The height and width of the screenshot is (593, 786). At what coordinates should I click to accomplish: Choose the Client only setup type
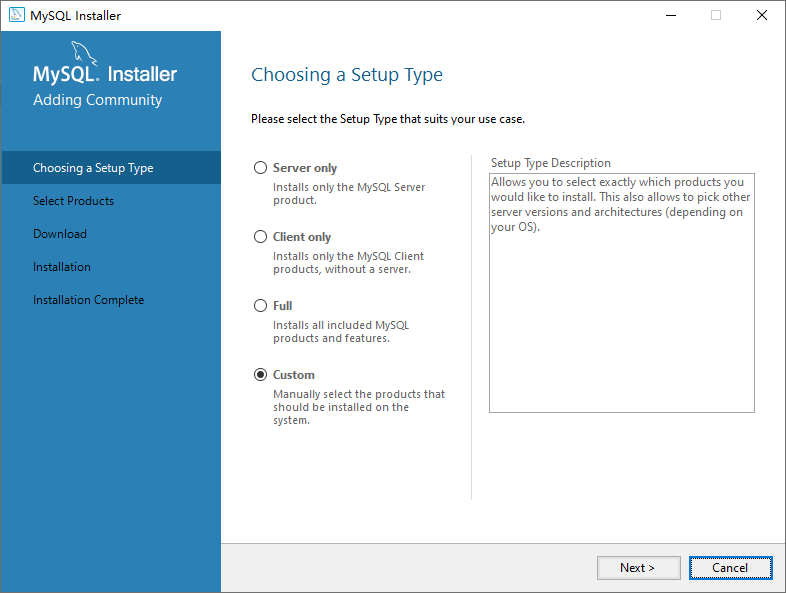pos(261,237)
